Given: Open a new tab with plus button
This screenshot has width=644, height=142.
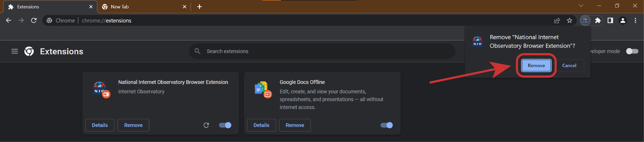Looking at the screenshot, I should click(x=199, y=7).
